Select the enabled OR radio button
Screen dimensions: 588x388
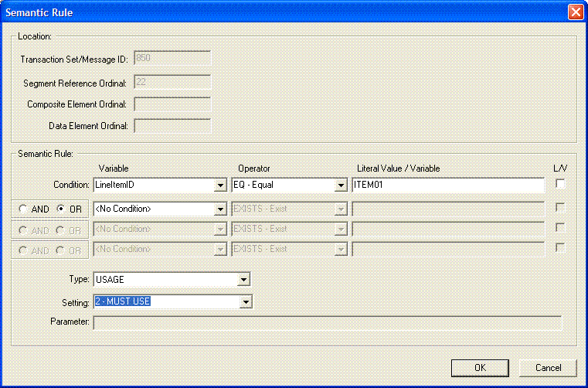[x=62, y=209]
